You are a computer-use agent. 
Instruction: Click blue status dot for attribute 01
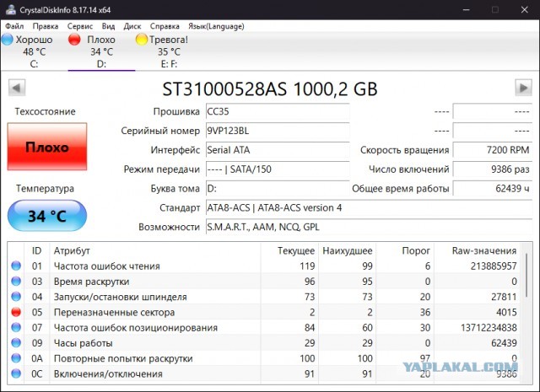tap(16, 266)
